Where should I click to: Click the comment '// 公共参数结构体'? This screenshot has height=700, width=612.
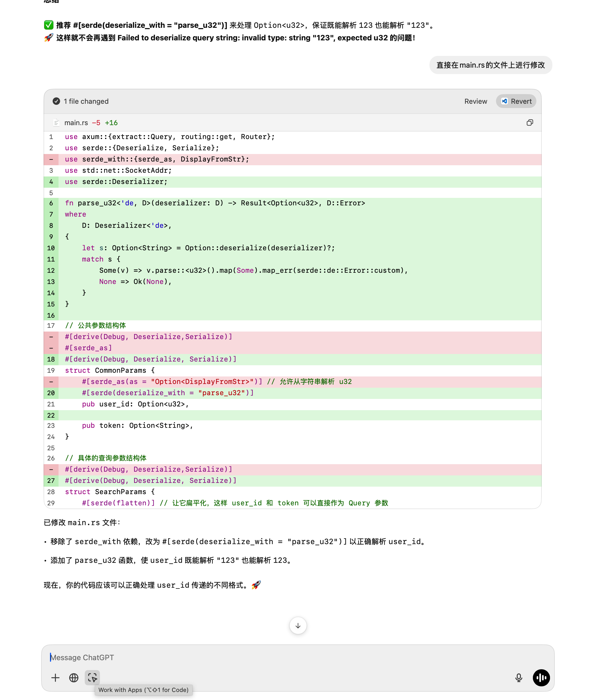click(95, 326)
